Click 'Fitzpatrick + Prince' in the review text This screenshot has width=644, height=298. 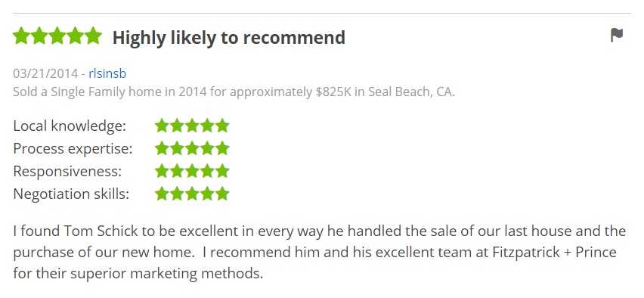point(555,252)
